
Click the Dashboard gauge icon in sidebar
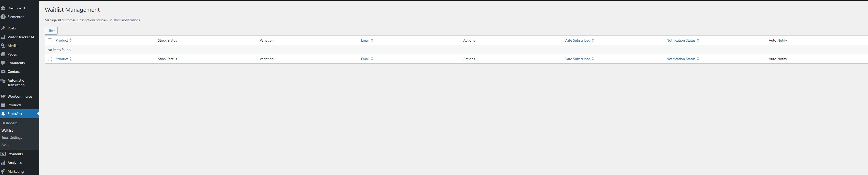pyautogui.click(x=3, y=8)
